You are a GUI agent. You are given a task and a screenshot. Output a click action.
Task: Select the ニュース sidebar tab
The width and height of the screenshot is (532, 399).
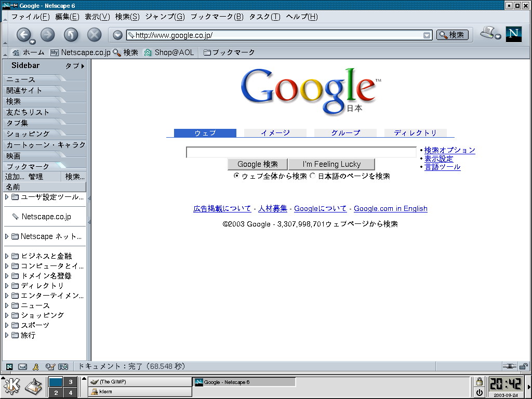coord(21,79)
